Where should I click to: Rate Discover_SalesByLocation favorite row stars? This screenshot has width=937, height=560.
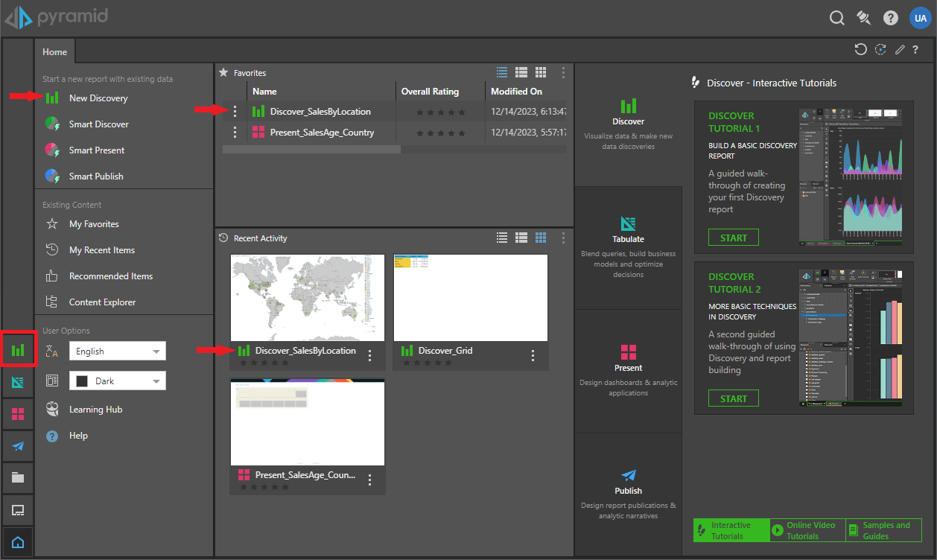pos(441,112)
